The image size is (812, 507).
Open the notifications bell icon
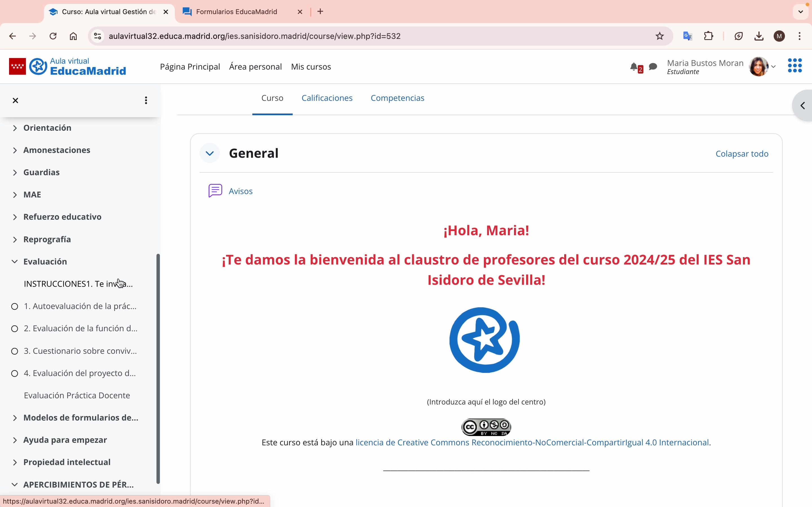pos(634,67)
